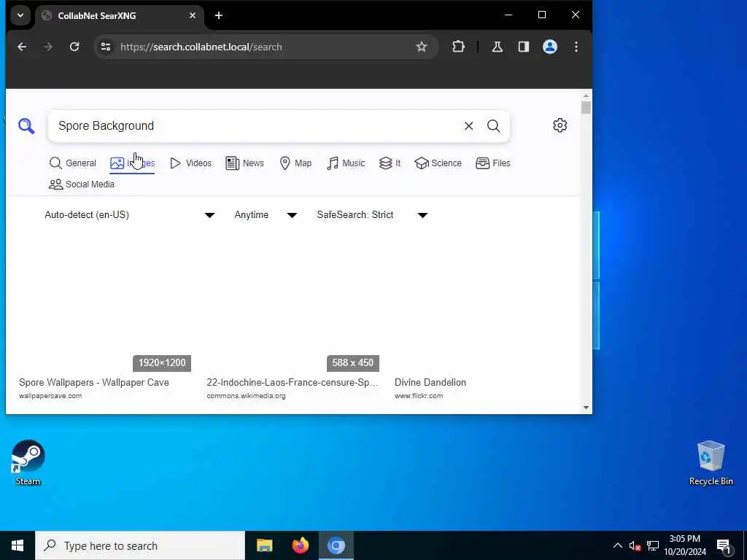Click the www.flickr.com source text
This screenshot has width=747, height=560.
point(419,396)
